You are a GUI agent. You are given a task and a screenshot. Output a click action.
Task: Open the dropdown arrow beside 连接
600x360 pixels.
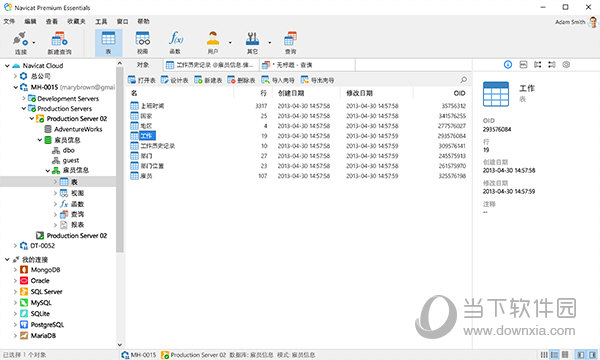point(34,42)
